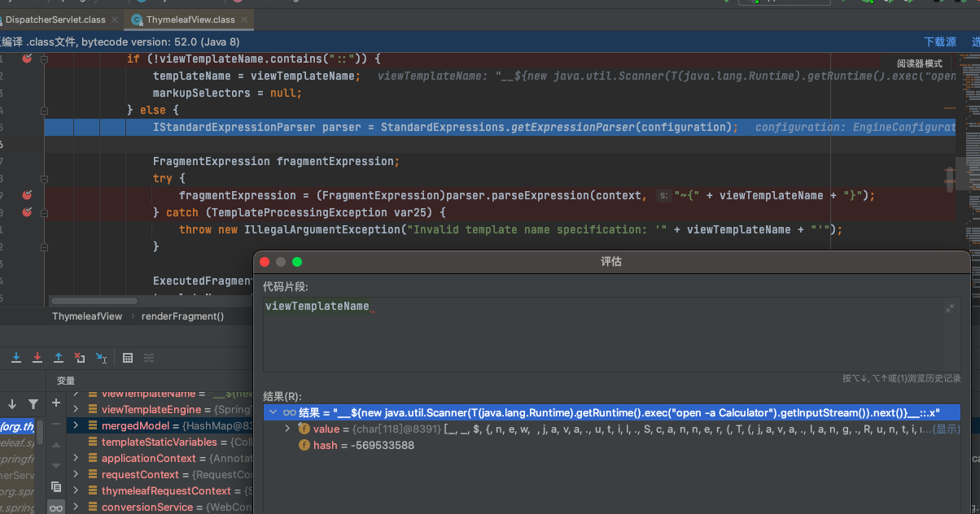Click the editor vertical scrollbar thumb
The height and width of the screenshot is (514, 980).
click(950, 180)
